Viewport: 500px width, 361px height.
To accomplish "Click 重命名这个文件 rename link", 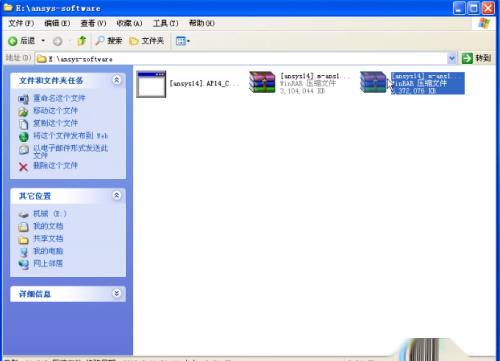I will [59, 98].
